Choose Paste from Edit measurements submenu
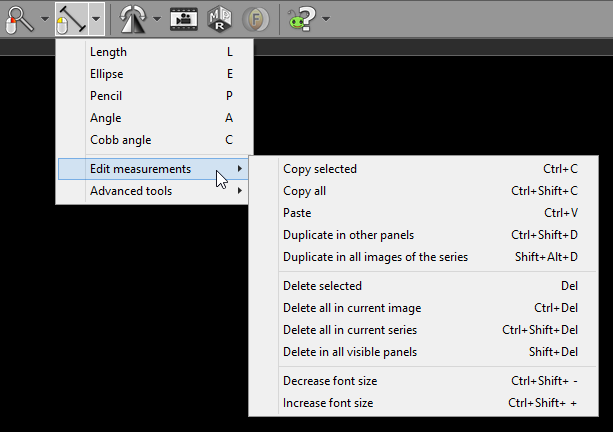 coord(297,213)
